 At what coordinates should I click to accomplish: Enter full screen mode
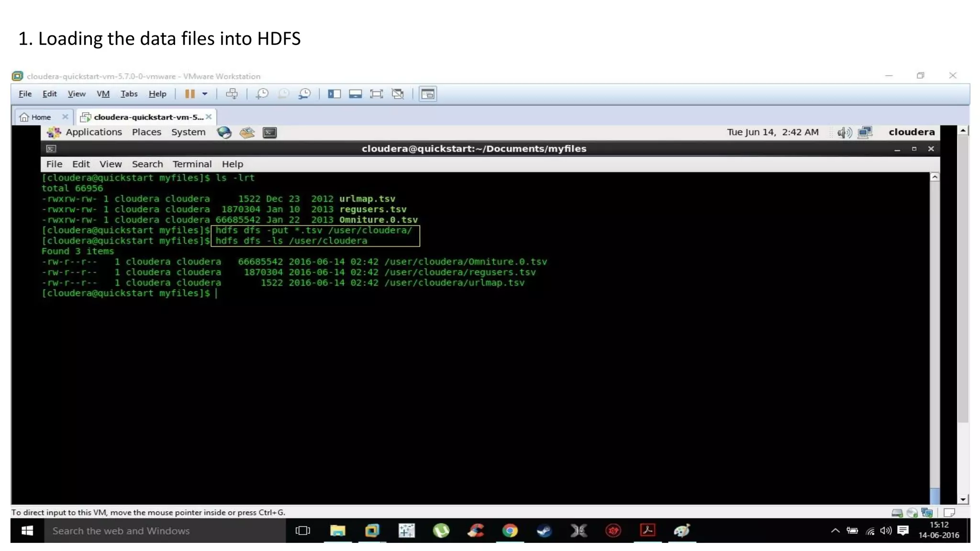pos(377,94)
